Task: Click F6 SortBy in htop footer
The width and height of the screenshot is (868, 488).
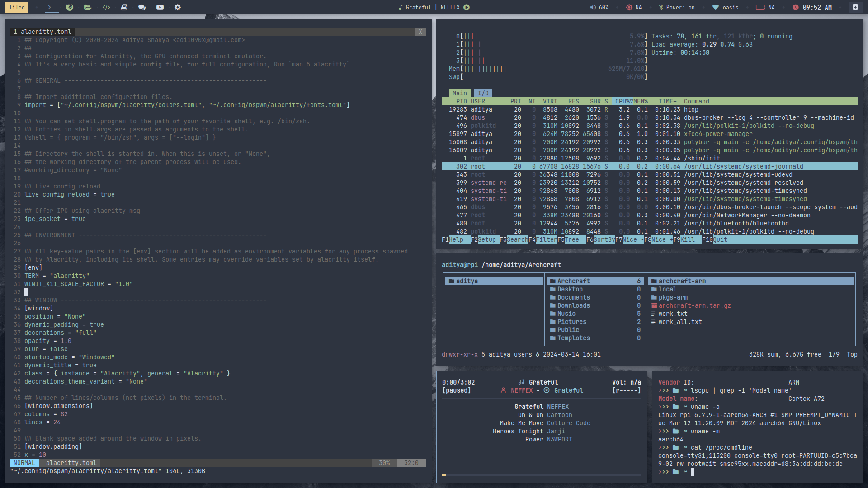Action: [x=604, y=239]
